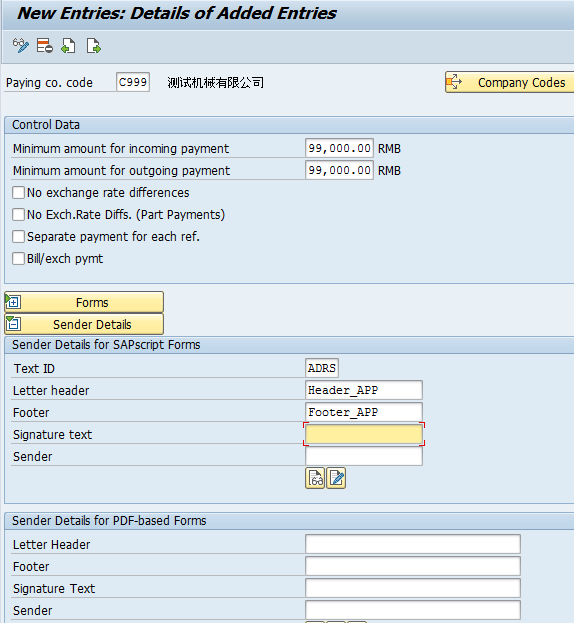The height and width of the screenshot is (623, 574).
Task: Click the PDF-based Signature Text field
Action: click(x=413, y=588)
